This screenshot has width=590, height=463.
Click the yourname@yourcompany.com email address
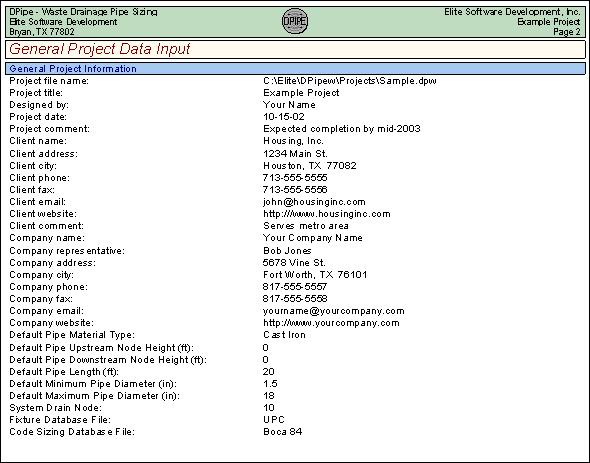tap(334, 311)
